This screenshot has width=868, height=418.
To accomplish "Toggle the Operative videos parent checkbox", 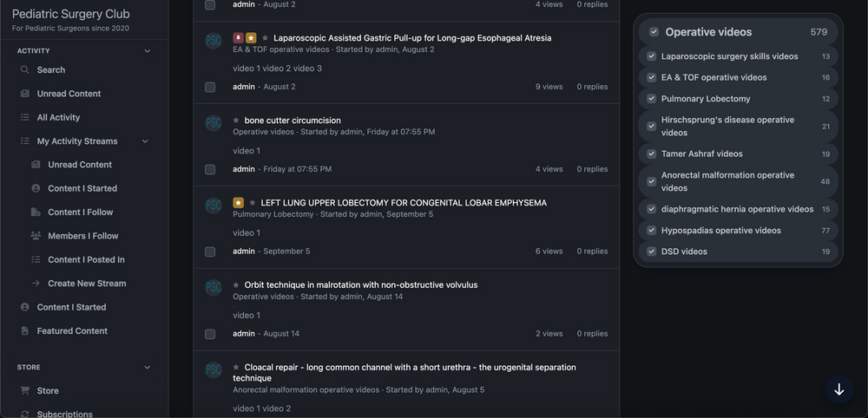I will coord(654,32).
